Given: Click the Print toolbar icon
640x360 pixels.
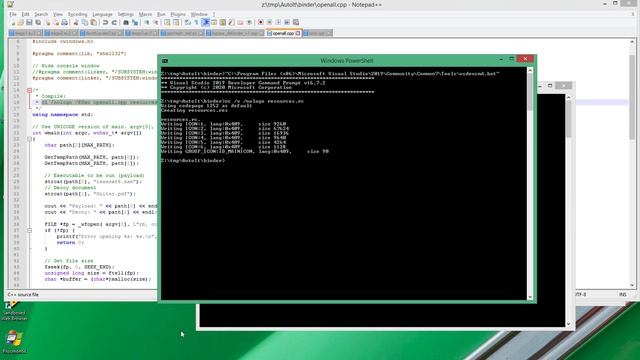Looking at the screenshot, I should [x=64, y=22].
